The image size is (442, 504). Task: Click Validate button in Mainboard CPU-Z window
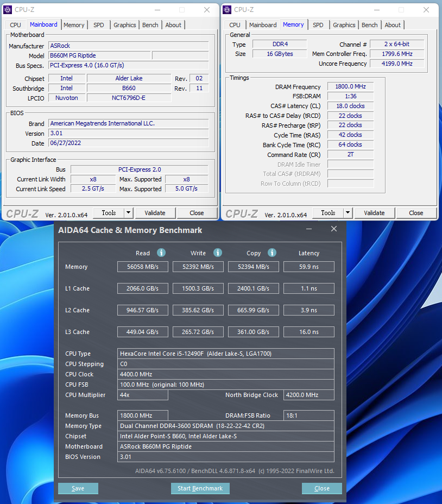(x=155, y=213)
